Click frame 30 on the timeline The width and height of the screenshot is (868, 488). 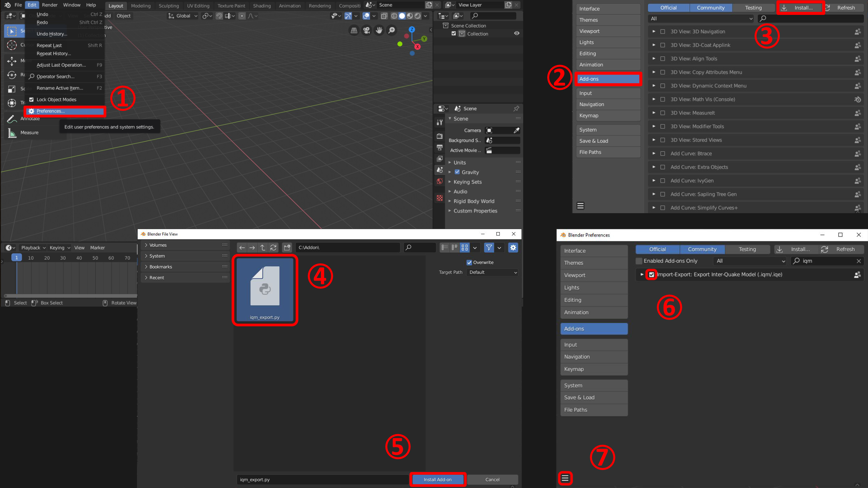[63, 258]
